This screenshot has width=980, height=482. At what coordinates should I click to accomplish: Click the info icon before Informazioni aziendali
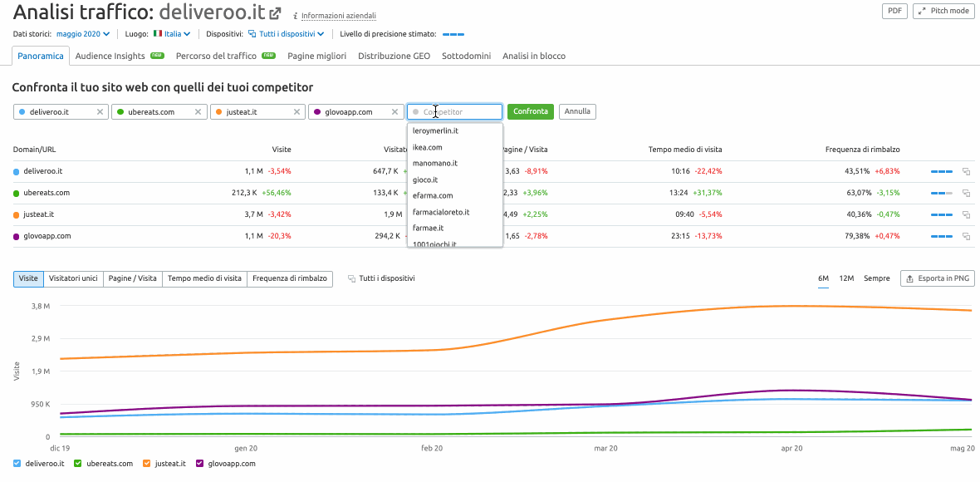[x=294, y=16]
